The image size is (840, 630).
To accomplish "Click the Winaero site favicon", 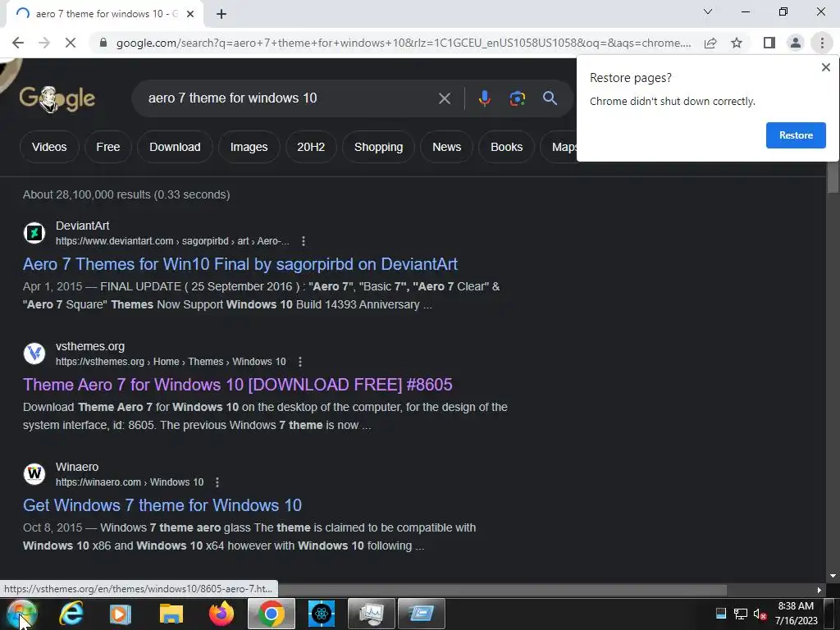I will [x=34, y=474].
